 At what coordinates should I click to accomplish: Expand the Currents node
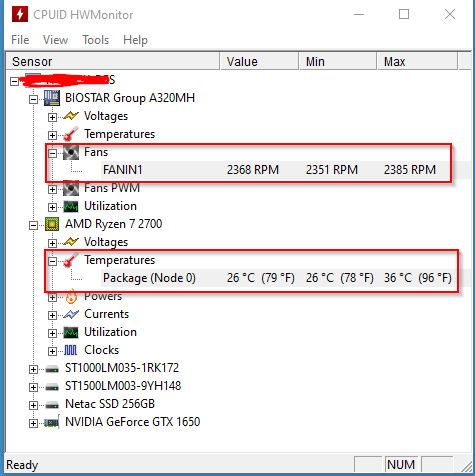pyautogui.click(x=52, y=315)
